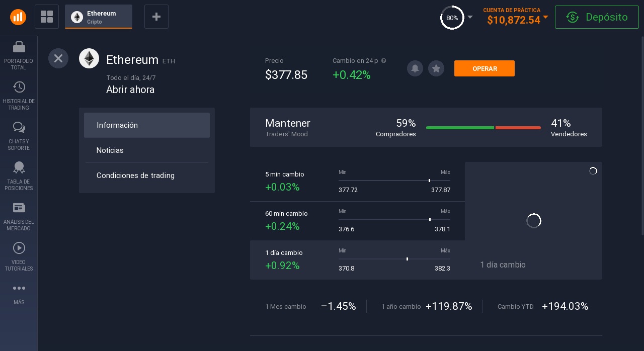Viewport: 644px width, 351px height.
Task: Open Chats y Soporte icon
Action: point(19,127)
